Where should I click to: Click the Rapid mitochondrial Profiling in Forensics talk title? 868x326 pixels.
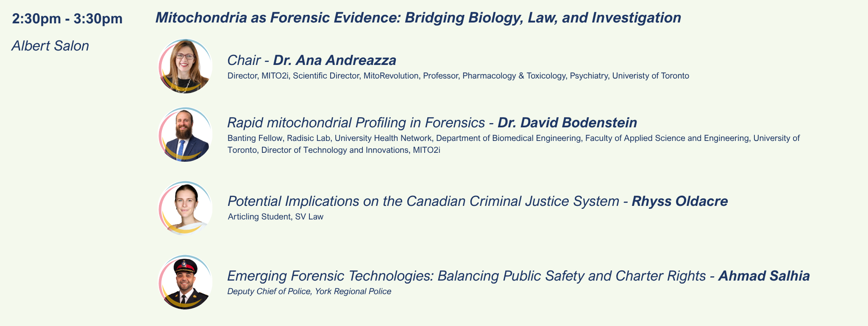[x=356, y=123]
